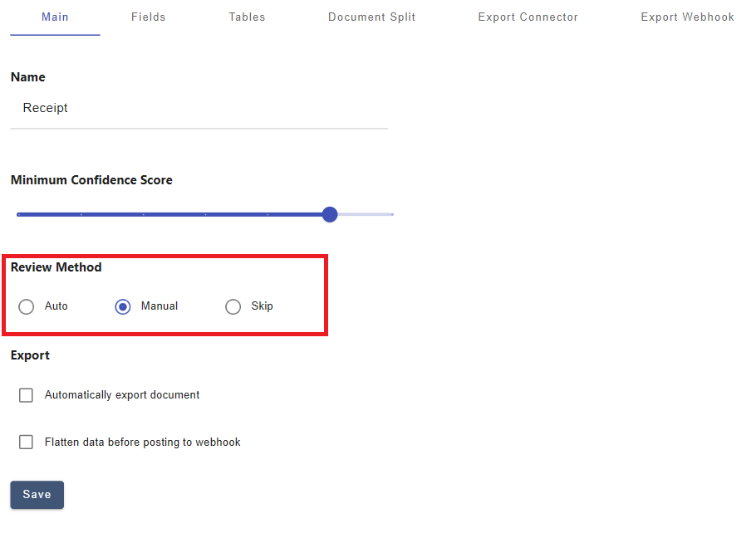Pick the Skip review method radio button
The width and height of the screenshot is (756, 533).
[x=233, y=306]
